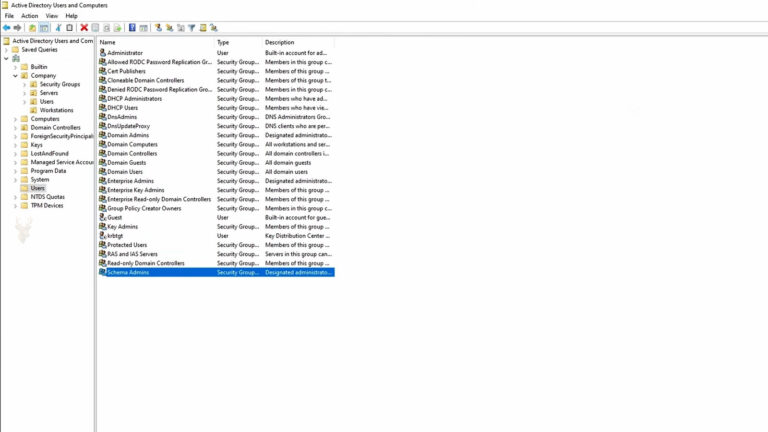
Task: Collapse the Company organizational unit
Action: click(x=15, y=76)
